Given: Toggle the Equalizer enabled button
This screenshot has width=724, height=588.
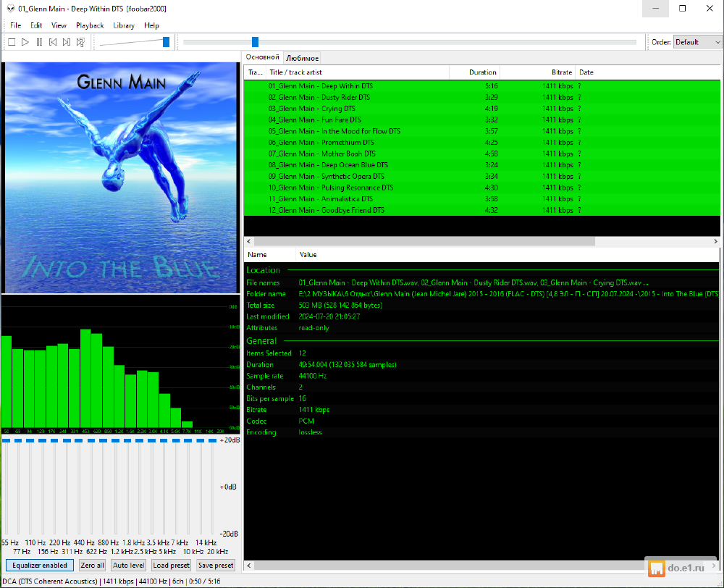Looking at the screenshot, I should (39, 566).
